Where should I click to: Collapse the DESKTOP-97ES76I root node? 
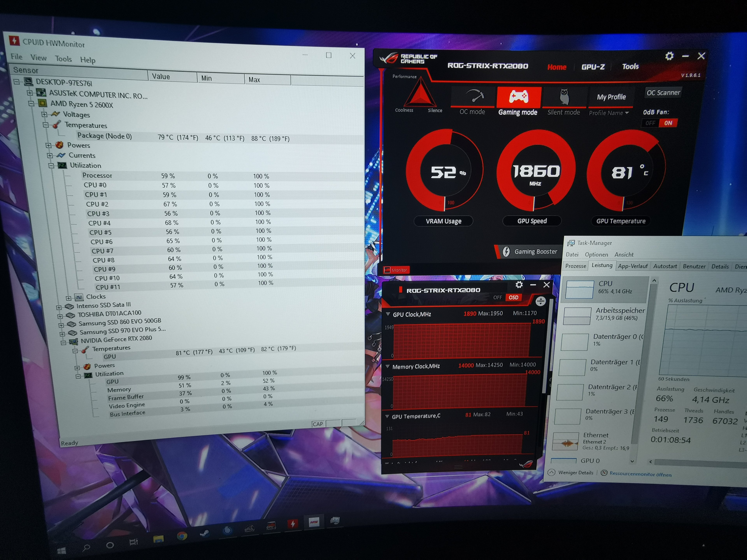(x=17, y=82)
